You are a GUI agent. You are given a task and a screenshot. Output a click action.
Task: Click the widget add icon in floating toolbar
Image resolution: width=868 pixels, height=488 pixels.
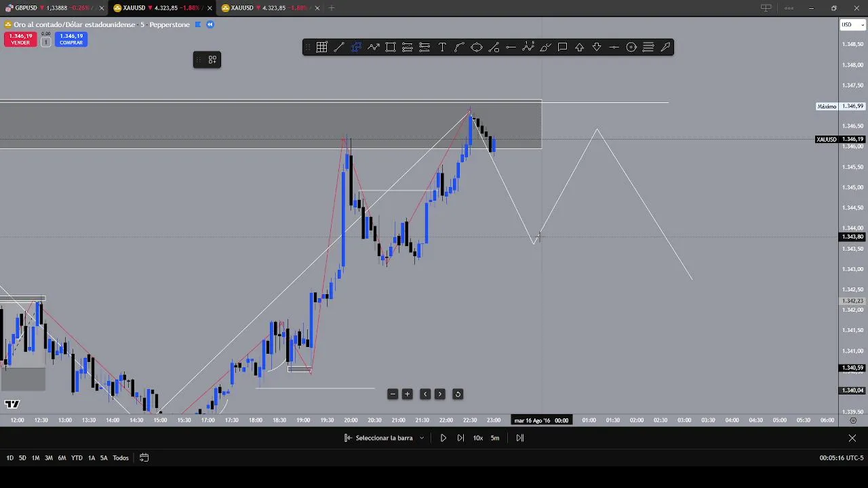(x=212, y=60)
